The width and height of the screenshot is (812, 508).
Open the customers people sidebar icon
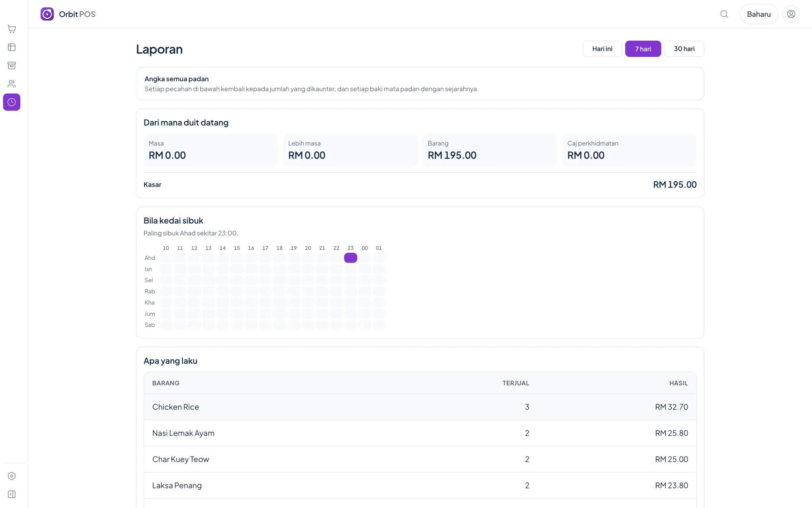[12, 84]
